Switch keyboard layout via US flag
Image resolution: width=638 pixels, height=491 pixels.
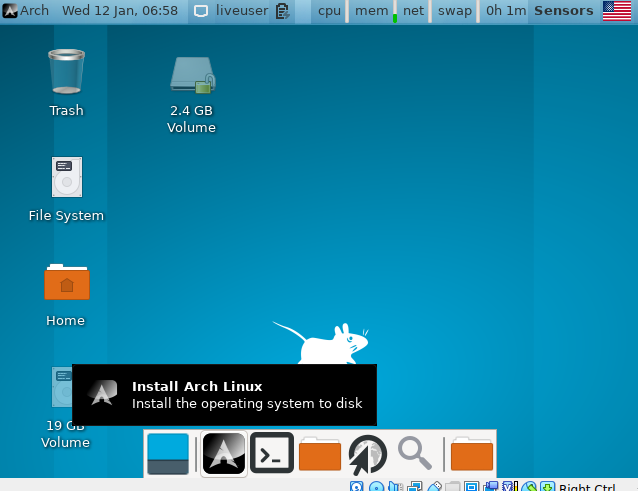coord(617,11)
